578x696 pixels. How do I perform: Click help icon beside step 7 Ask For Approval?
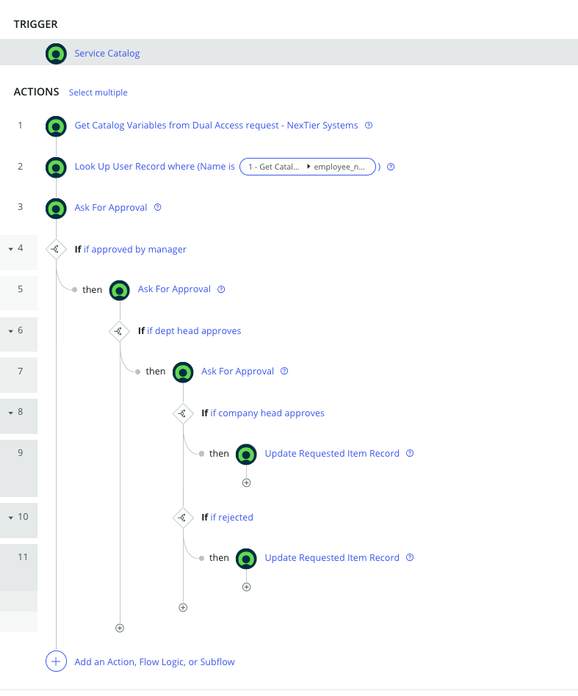click(x=285, y=371)
